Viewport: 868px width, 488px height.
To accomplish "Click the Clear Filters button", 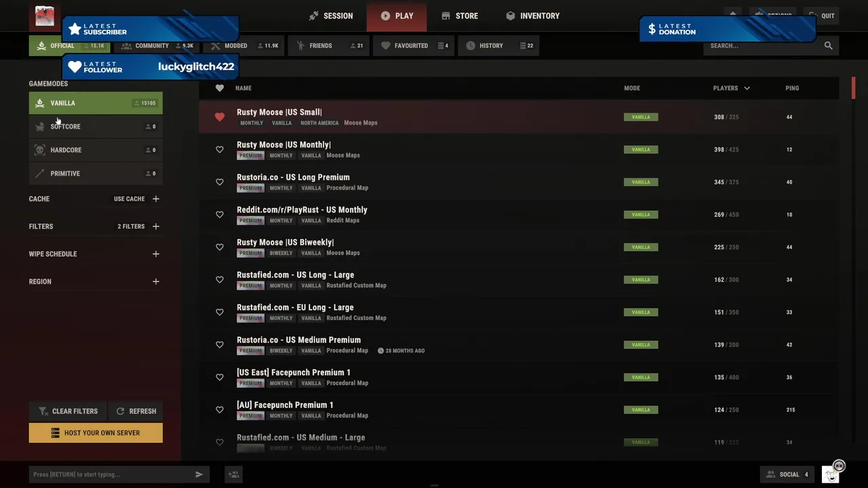I will pos(68,411).
